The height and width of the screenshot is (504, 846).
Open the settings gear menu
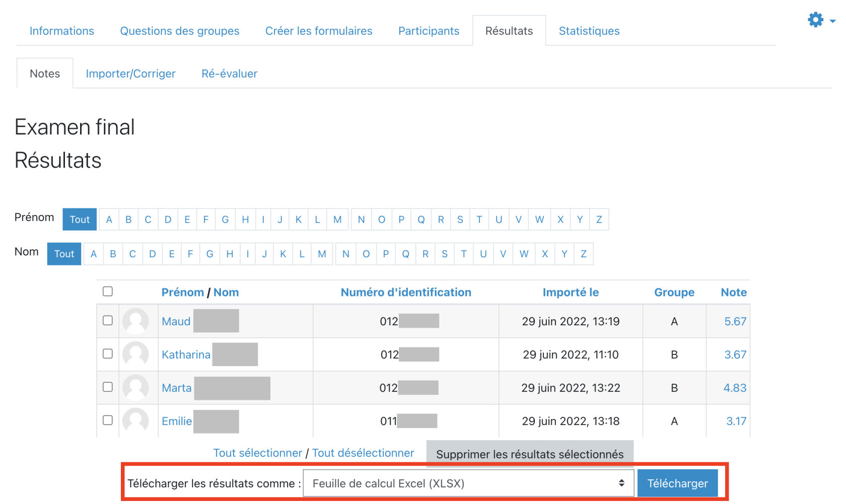tap(815, 20)
